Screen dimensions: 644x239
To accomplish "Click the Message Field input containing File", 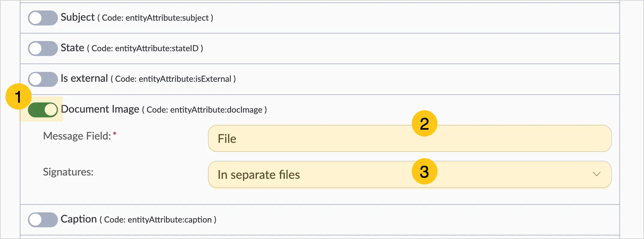I will 410,138.
